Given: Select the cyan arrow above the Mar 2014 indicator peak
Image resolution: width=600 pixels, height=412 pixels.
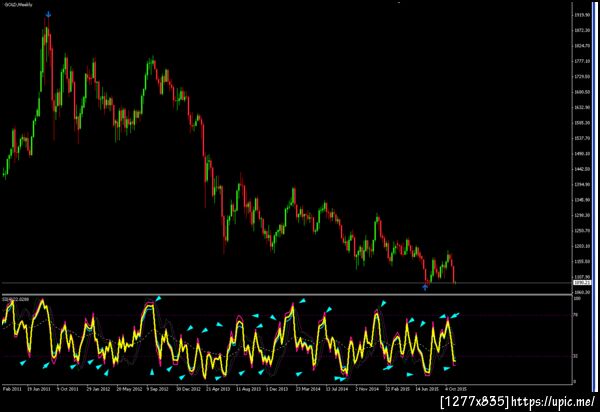Looking at the screenshot, I should point(302,301).
